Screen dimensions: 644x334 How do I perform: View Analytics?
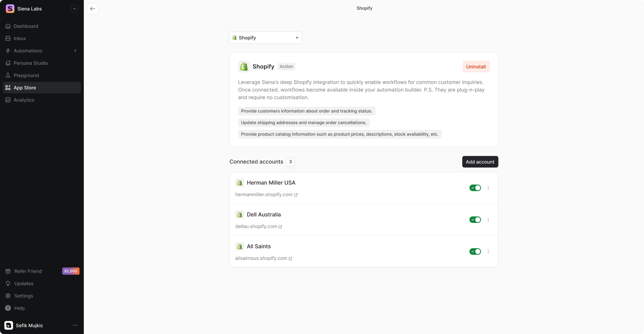[24, 100]
